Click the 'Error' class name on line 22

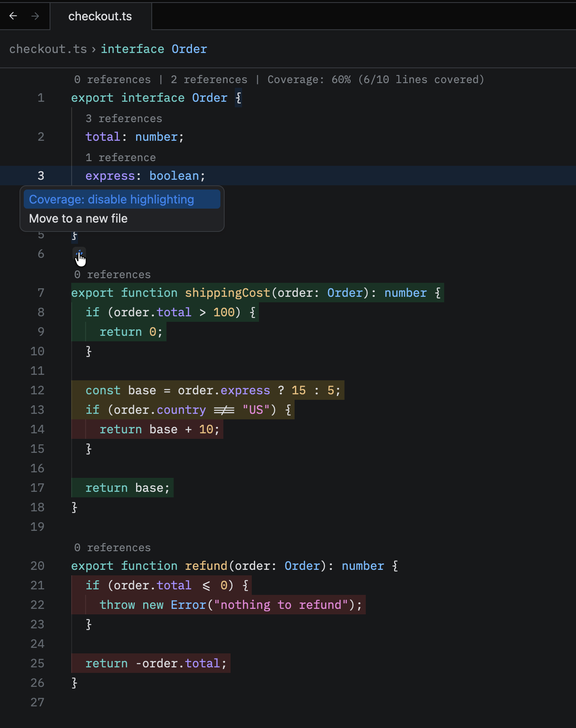pyautogui.click(x=188, y=605)
